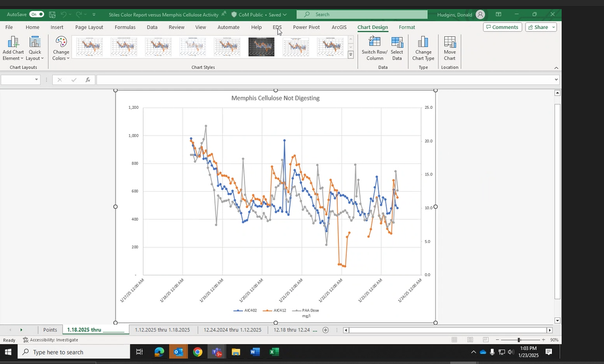Add a new sheet with the plus icon
The height and width of the screenshot is (364, 604).
pos(326,330)
